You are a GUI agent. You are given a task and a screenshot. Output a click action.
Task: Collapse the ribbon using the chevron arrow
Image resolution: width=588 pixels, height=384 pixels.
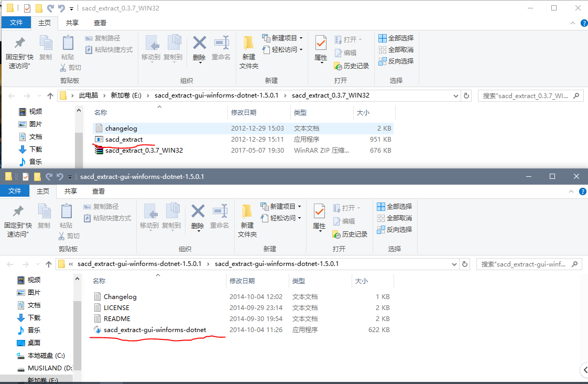[572, 23]
